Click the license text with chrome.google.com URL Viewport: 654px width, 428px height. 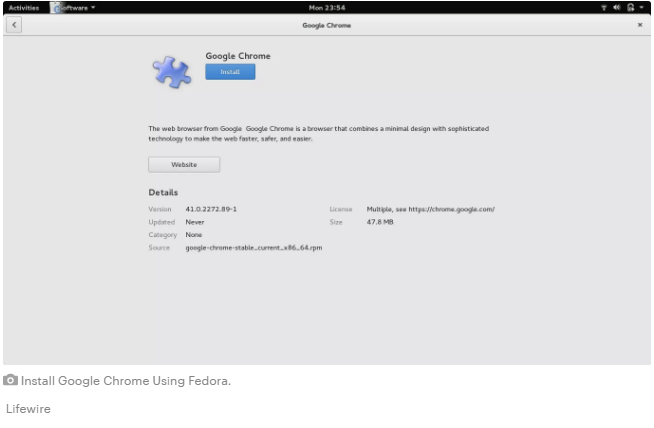pyautogui.click(x=430, y=209)
